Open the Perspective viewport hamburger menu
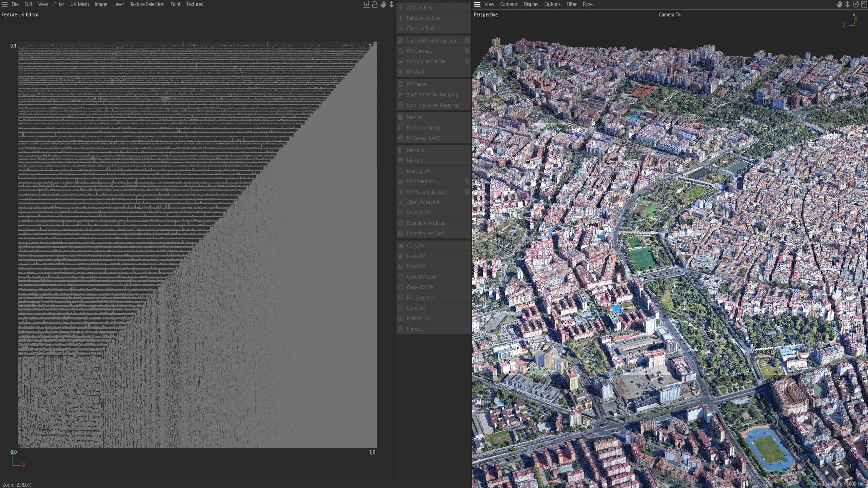This screenshot has width=868, height=488. click(x=477, y=4)
